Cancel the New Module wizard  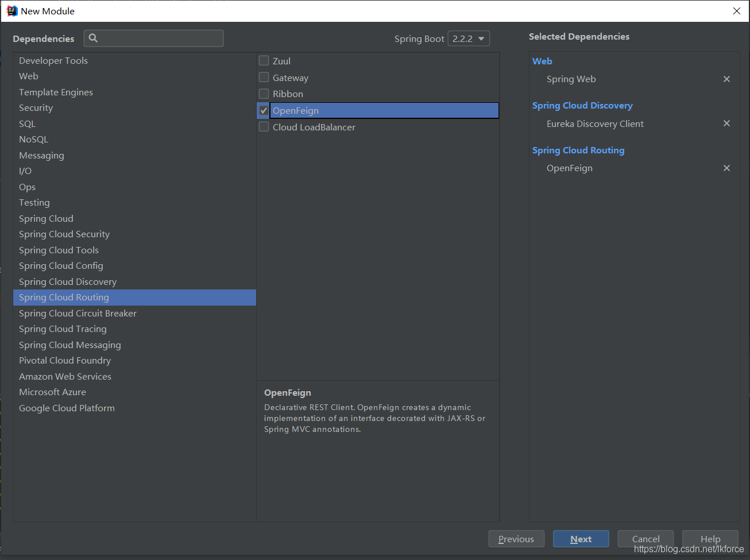click(x=645, y=539)
